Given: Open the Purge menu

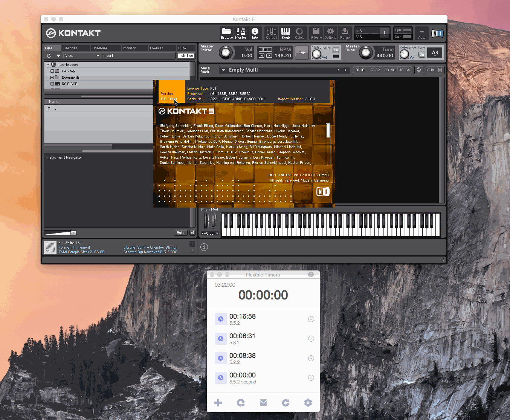Looking at the screenshot, I should (345, 33).
